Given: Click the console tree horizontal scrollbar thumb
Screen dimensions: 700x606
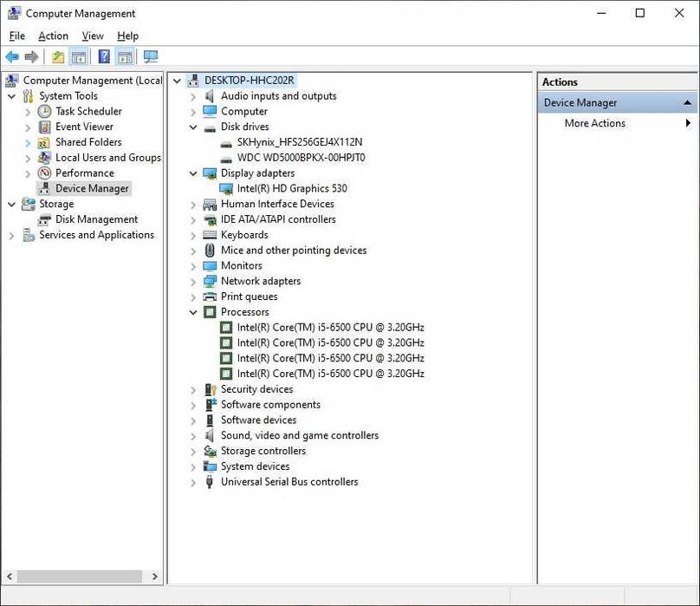Looking at the screenshot, I should (x=80, y=577).
